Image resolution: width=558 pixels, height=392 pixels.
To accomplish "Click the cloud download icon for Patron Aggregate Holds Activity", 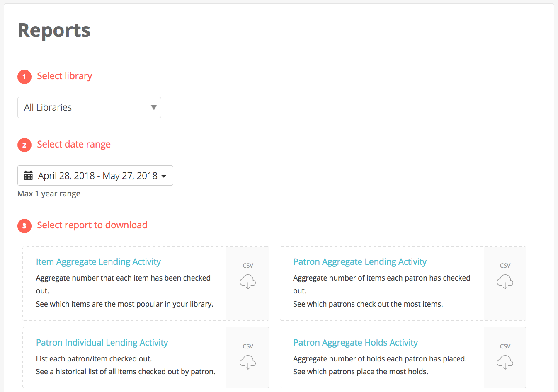I will pos(505,363).
